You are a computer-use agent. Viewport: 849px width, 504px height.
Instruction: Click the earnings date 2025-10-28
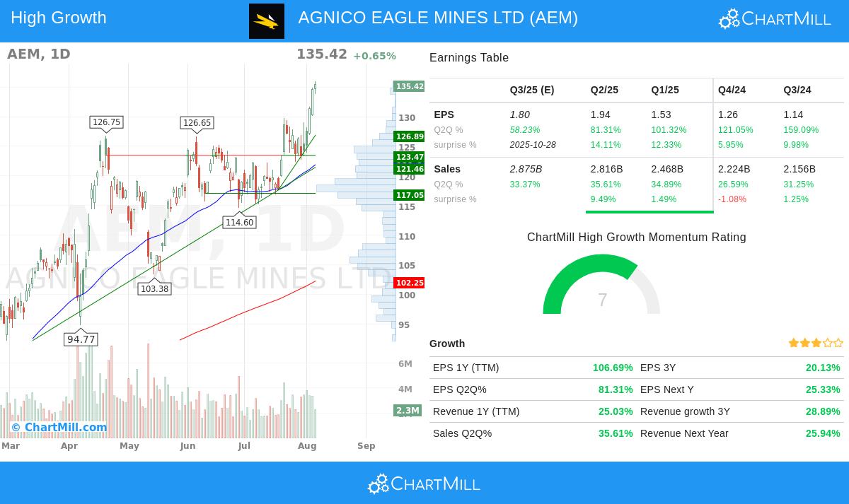click(x=533, y=145)
